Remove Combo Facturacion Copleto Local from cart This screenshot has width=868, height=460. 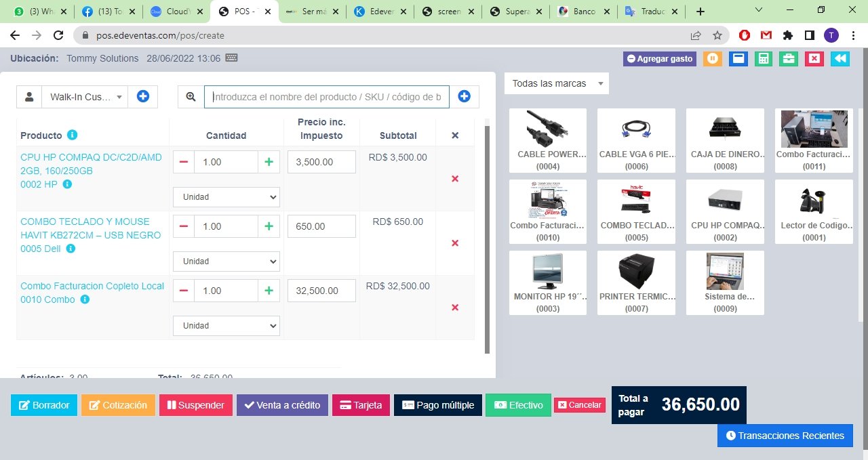(x=455, y=308)
